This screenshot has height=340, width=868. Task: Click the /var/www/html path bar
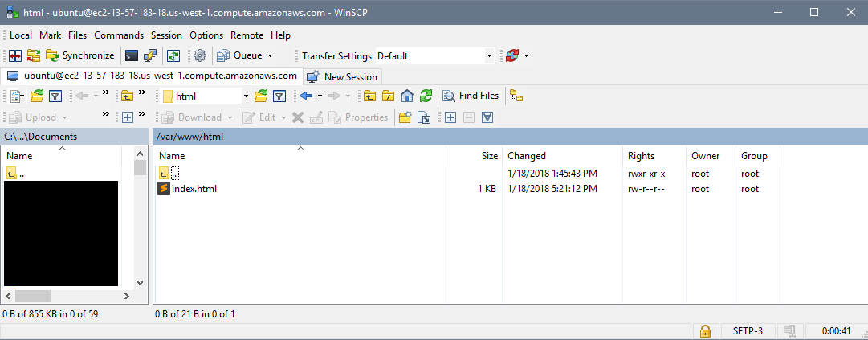tap(509, 136)
